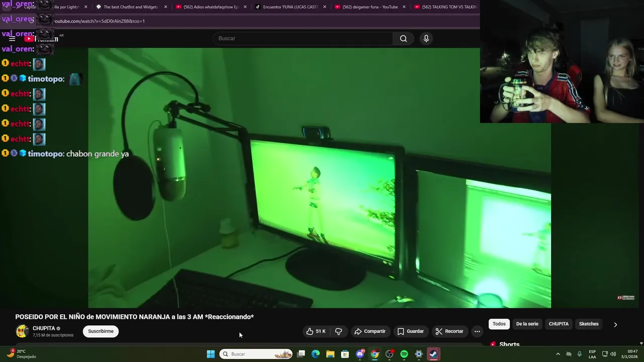Click the YouTube search magnifier button
This screenshot has width=644, height=362.
click(404, 39)
